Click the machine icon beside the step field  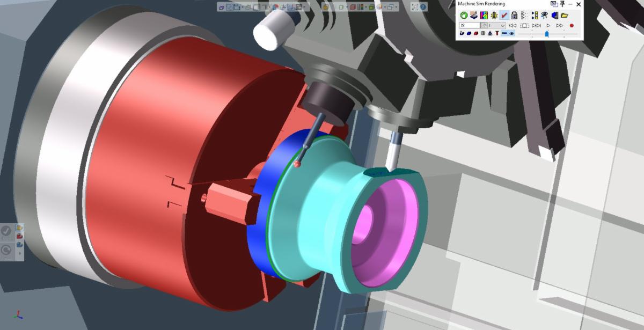point(484,25)
